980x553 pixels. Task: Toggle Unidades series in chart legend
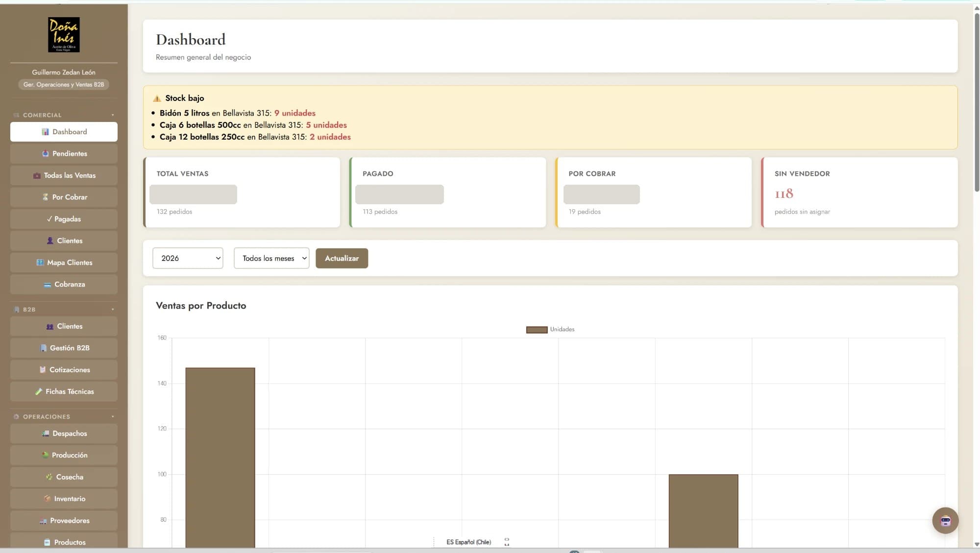point(550,330)
